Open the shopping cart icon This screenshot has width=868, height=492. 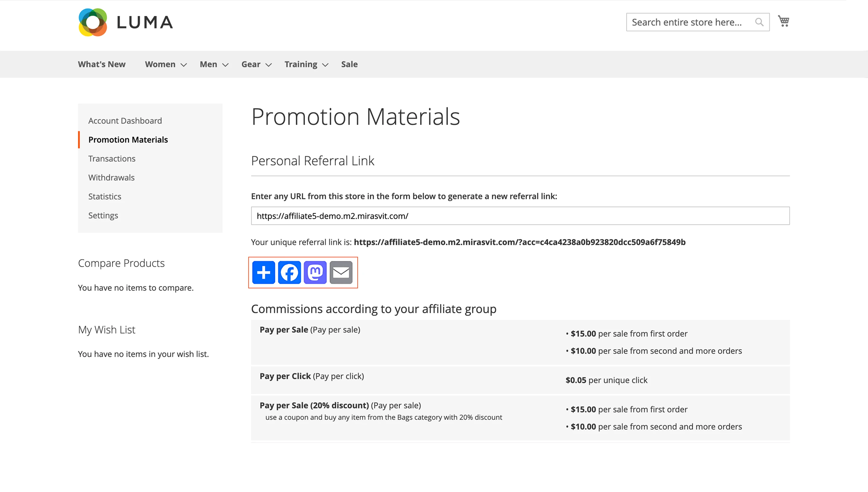(784, 21)
